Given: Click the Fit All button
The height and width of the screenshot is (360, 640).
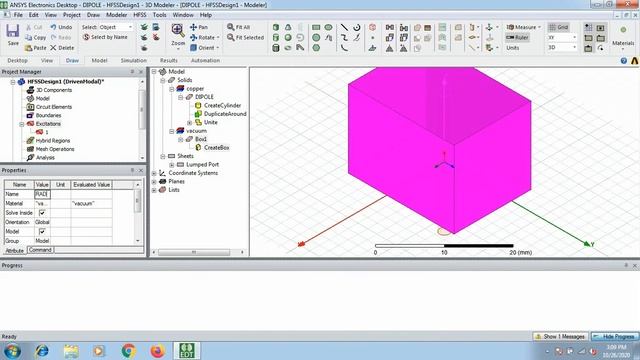Looking at the screenshot, I should coord(238,27).
